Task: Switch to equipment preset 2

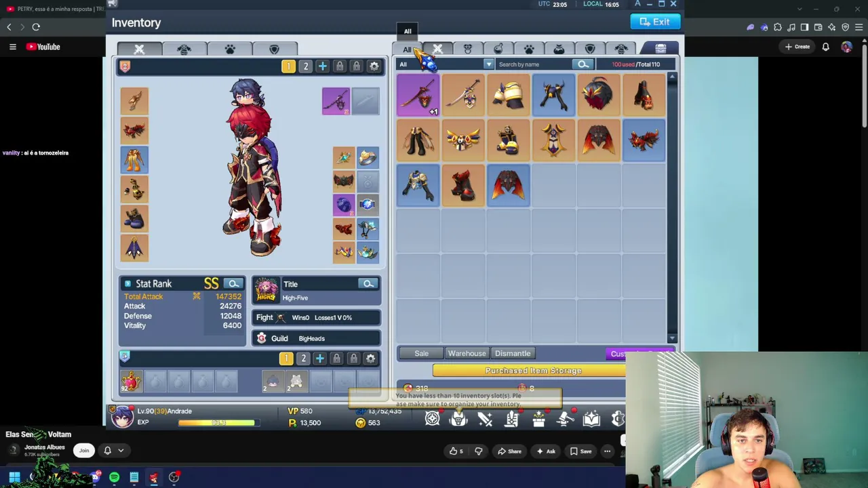Action: (305, 66)
